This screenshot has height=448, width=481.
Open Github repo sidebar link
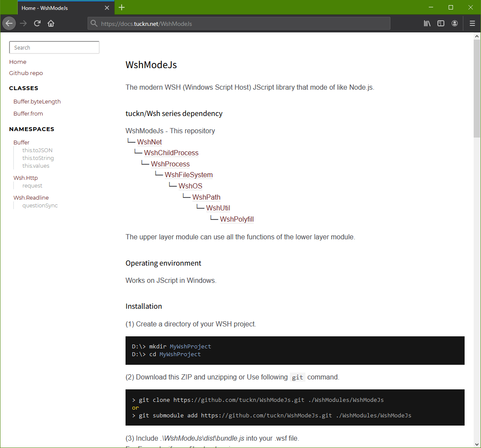point(26,73)
